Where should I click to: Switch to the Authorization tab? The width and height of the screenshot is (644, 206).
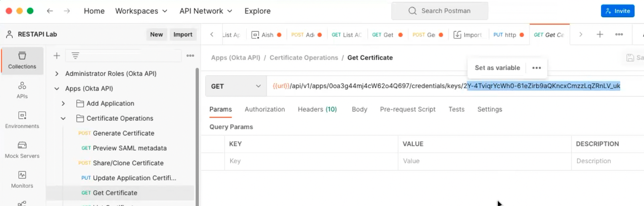click(265, 109)
